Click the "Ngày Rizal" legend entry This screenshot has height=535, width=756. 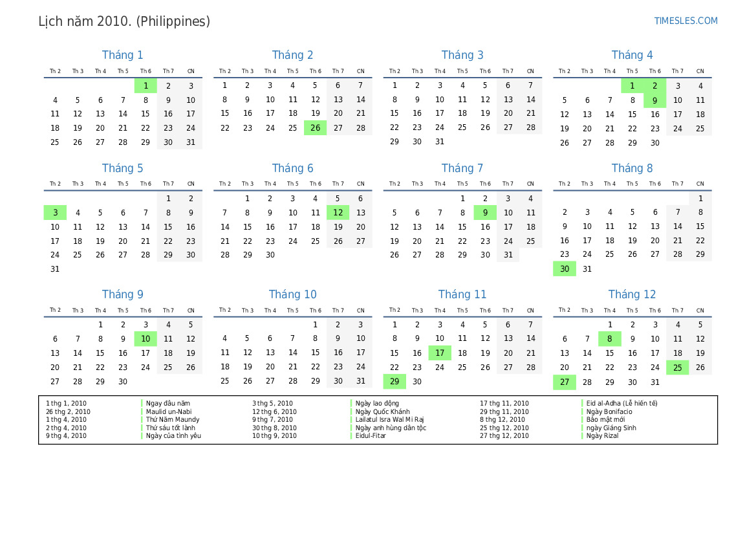pyautogui.click(x=602, y=435)
